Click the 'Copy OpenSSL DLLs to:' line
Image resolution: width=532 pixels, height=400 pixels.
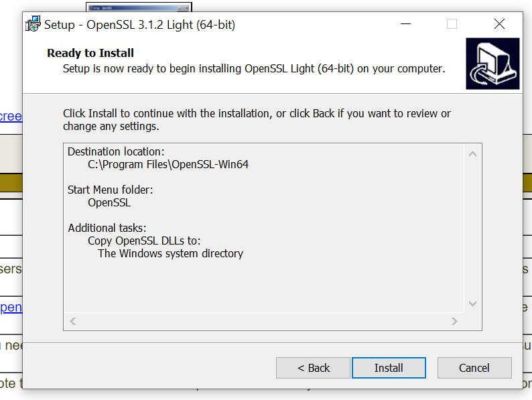click(144, 241)
